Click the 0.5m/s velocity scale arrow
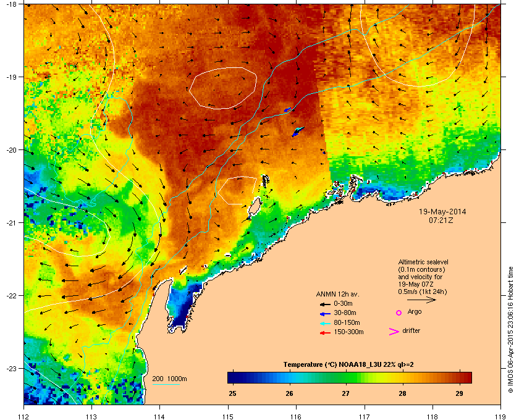 click(x=421, y=300)
